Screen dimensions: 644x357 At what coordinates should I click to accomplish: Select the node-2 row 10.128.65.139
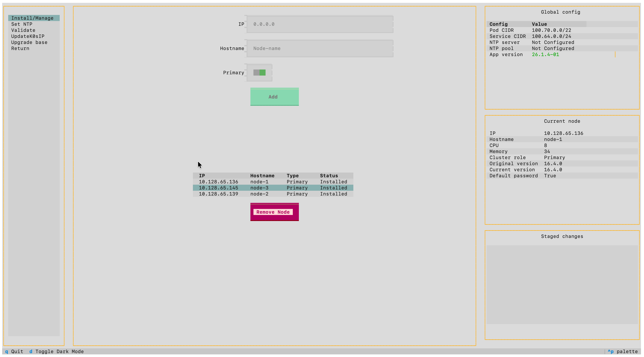[273, 194]
